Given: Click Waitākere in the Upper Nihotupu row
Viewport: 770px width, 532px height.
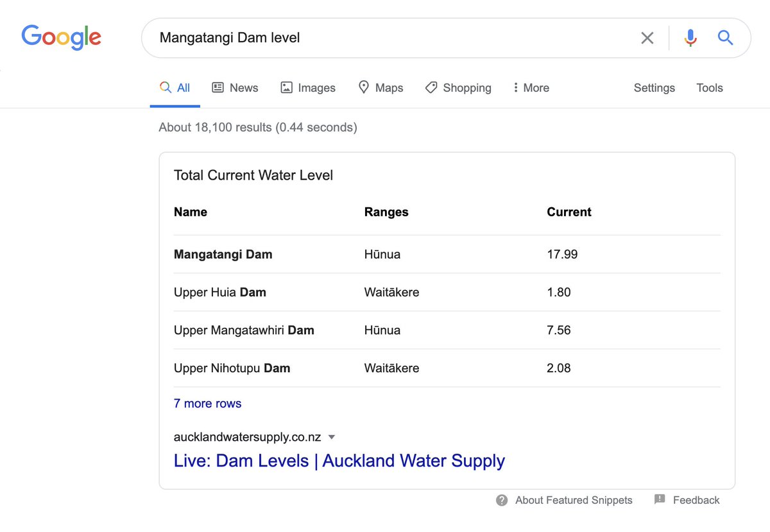Looking at the screenshot, I should tap(391, 368).
